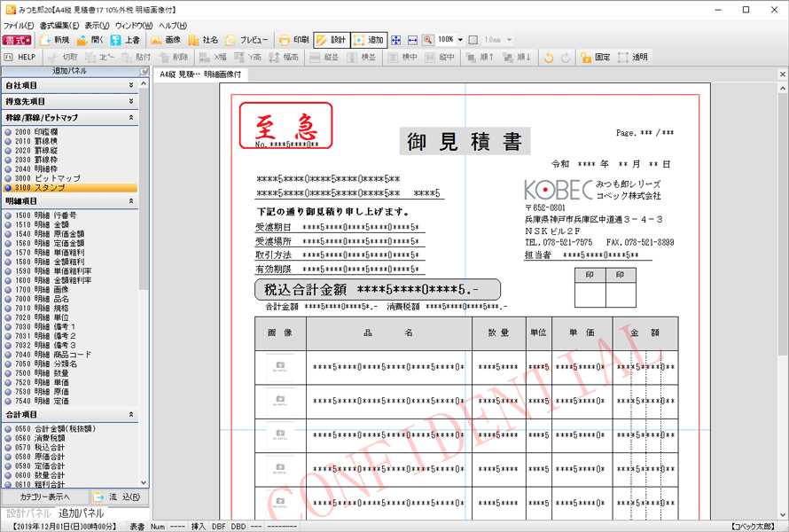Open the 100% zoom dropdown
789x532 pixels.
coord(460,40)
